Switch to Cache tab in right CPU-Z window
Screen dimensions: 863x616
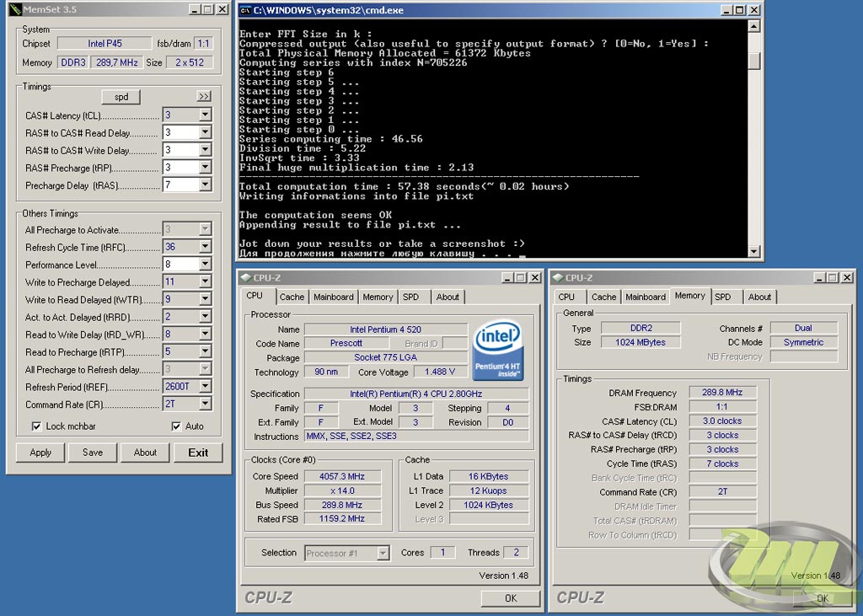click(x=603, y=297)
